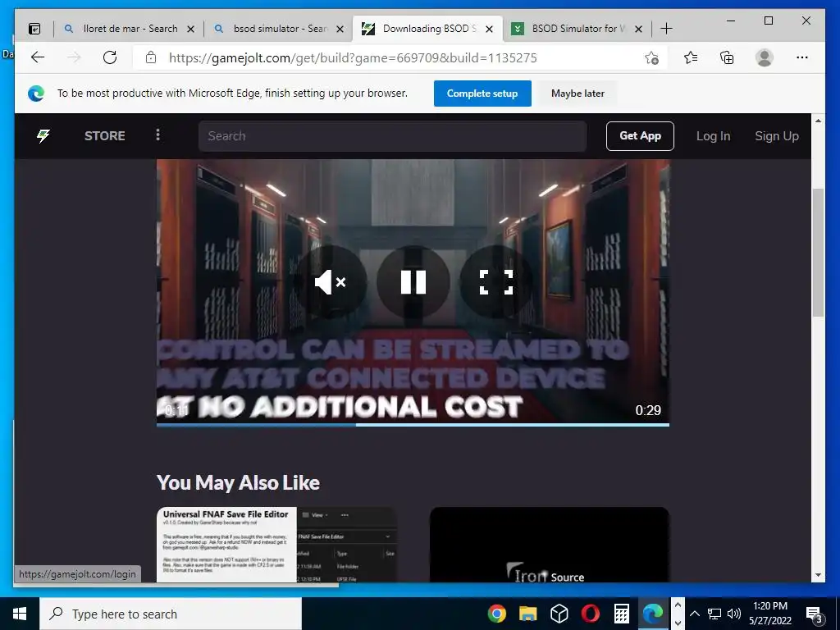Open the Favorites list icon
This screenshot has height=630, width=840.
click(x=691, y=57)
